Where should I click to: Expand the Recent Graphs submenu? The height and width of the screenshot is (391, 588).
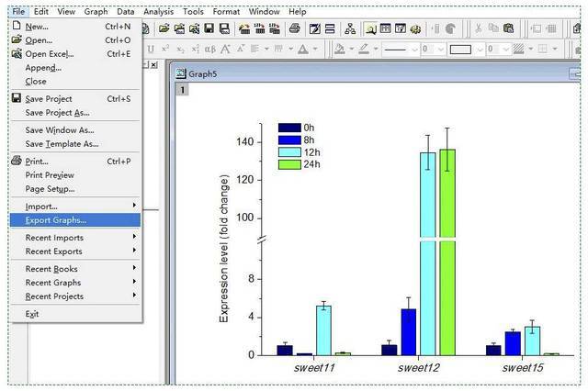pos(75,283)
